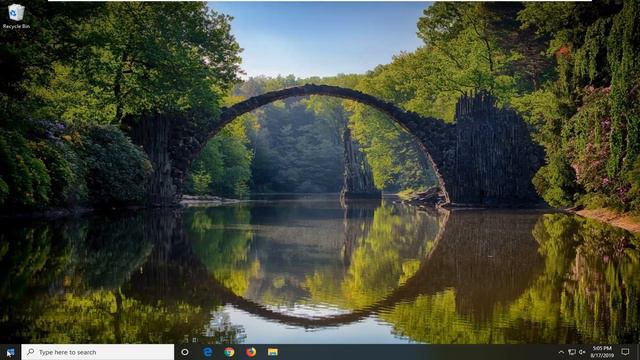Open File Explorer from the taskbar
The width and height of the screenshot is (640, 360).
[273, 352]
